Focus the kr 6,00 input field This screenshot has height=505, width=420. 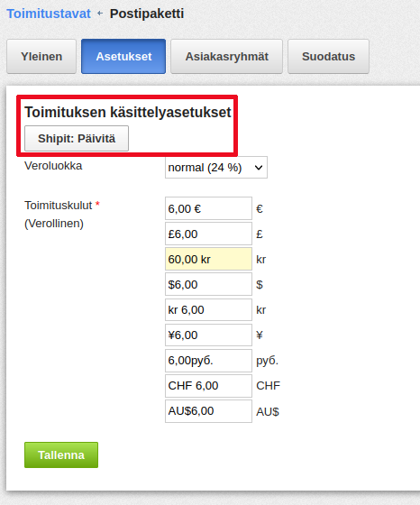[208, 310]
